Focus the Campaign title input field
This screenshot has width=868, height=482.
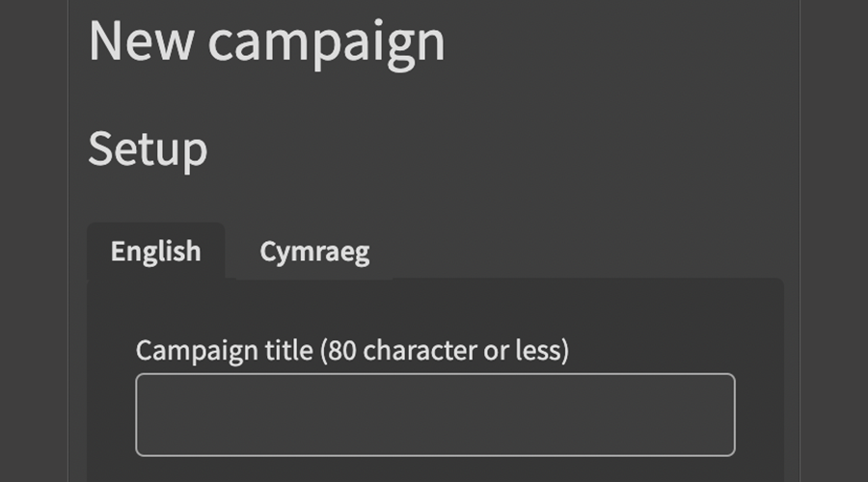[x=435, y=415]
